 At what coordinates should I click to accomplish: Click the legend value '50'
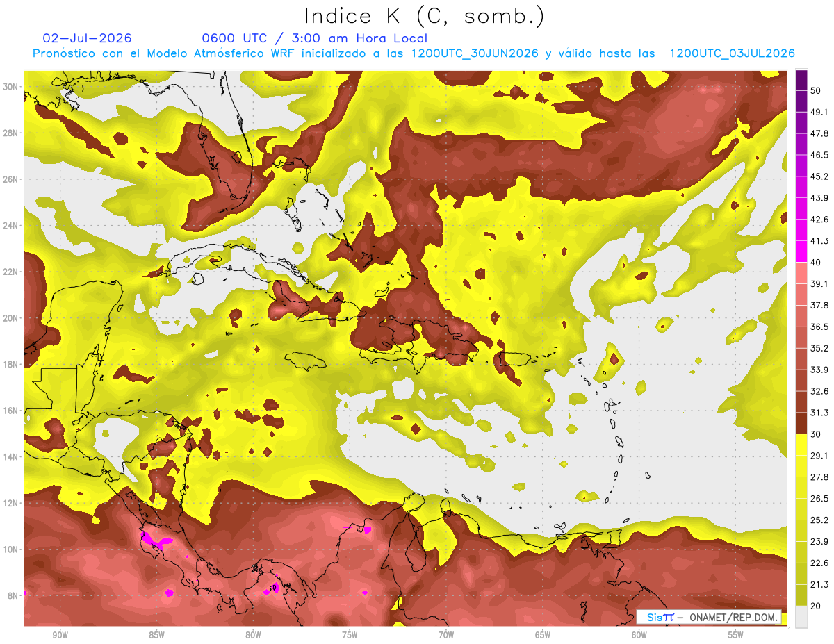point(816,91)
